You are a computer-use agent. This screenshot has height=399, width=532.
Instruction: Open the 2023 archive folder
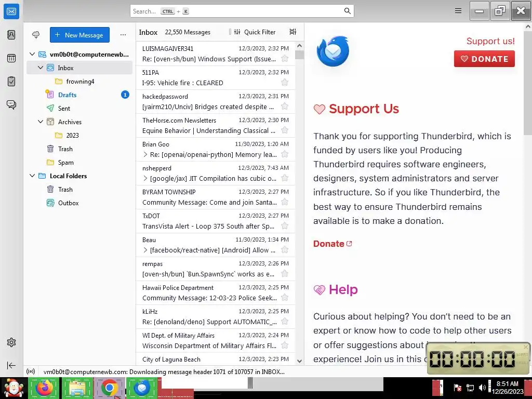pos(79,136)
